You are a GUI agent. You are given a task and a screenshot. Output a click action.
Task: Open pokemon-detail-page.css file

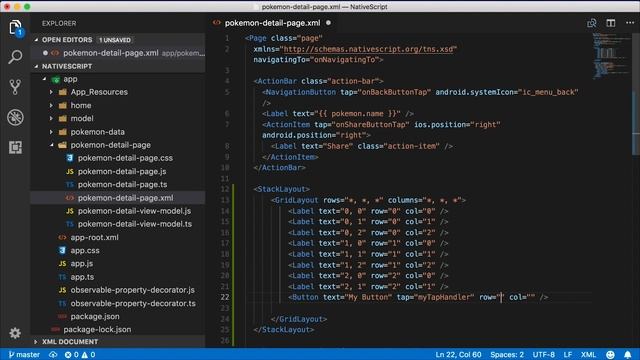[125, 158]
